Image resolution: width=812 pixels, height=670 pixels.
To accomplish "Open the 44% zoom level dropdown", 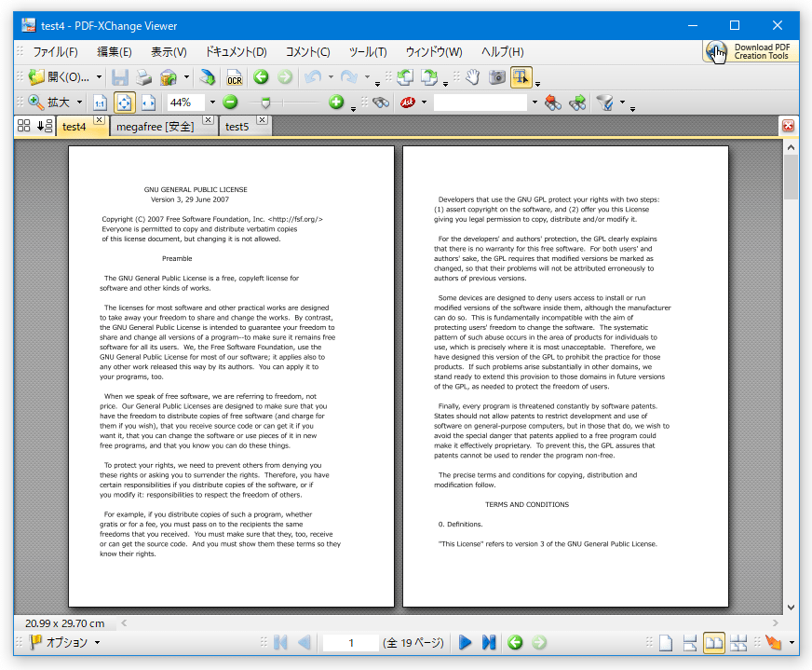I will tap(212, 103).
